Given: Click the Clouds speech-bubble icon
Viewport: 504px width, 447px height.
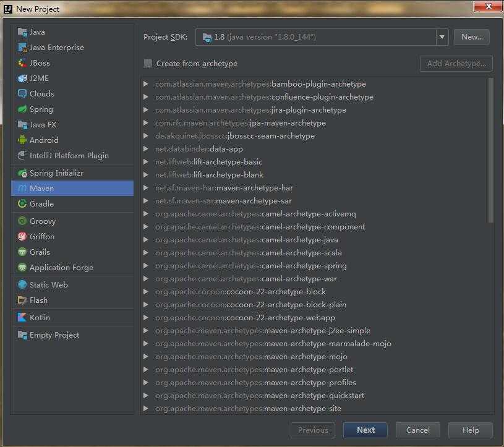Looking at the screenshot, I should tap(22, 94).
